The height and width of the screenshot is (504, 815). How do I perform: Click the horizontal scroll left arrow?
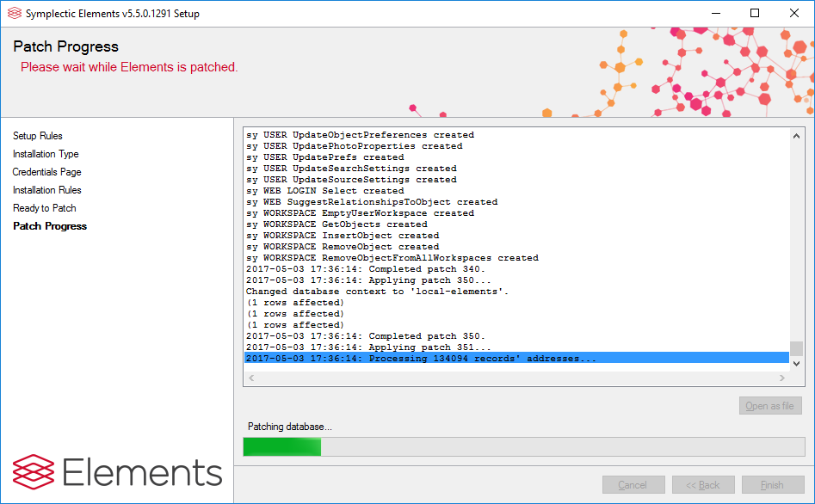pos(251,378)
